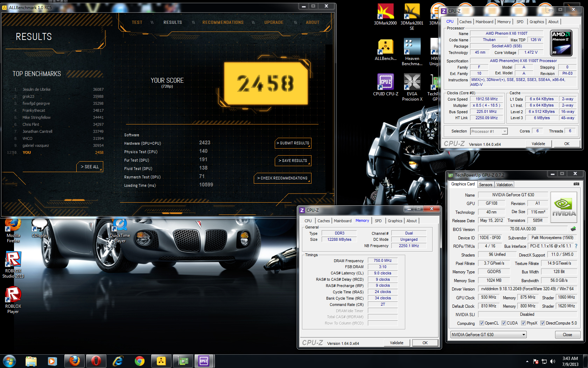Open Heaven Benchmark desktop shortcut
The width and height of the screenshot is (588, 368).
click(x=412, y=52)
